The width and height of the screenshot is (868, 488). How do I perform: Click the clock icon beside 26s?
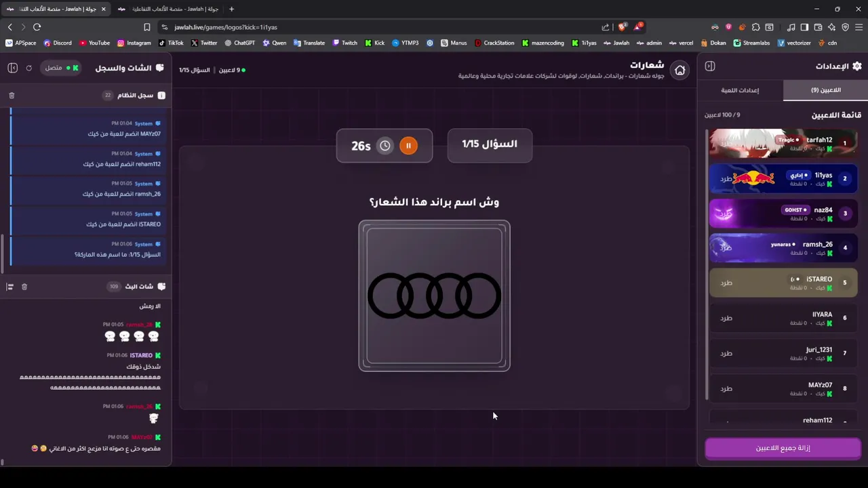click(385, 146)
